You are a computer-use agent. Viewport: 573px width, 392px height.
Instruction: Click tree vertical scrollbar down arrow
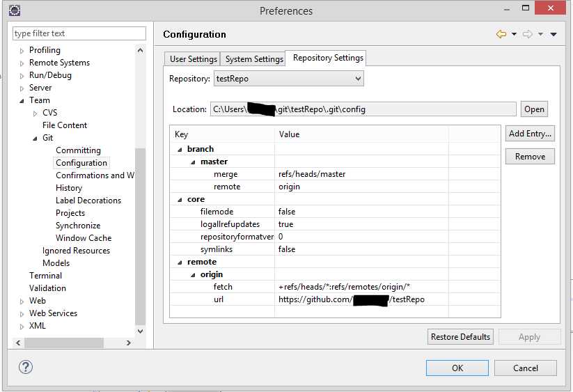141,331
